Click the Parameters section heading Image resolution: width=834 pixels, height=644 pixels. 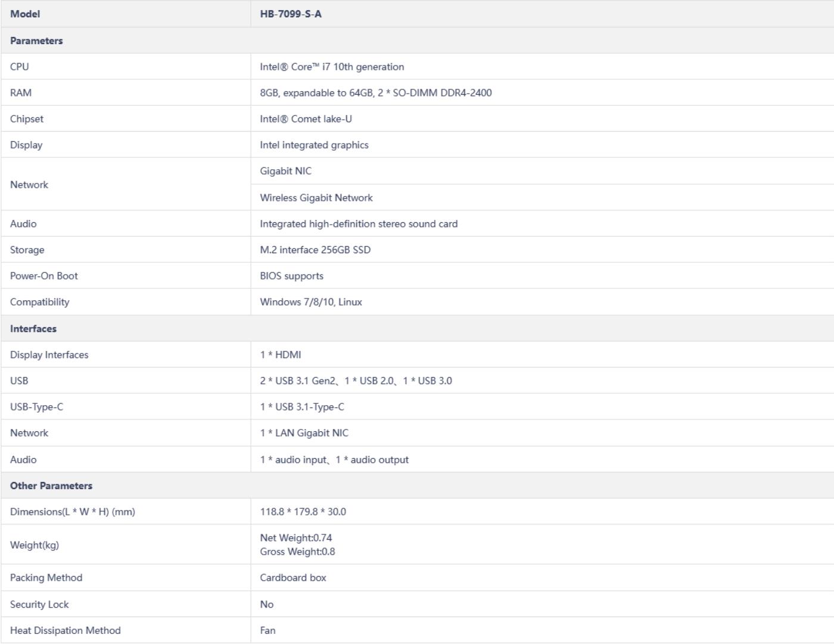coord(36,41)
